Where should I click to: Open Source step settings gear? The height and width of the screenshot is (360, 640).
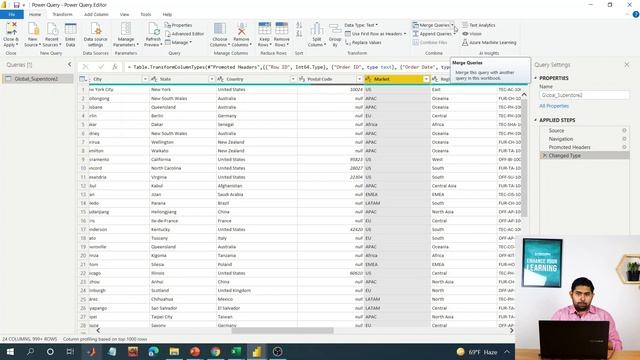coord(624,130)
